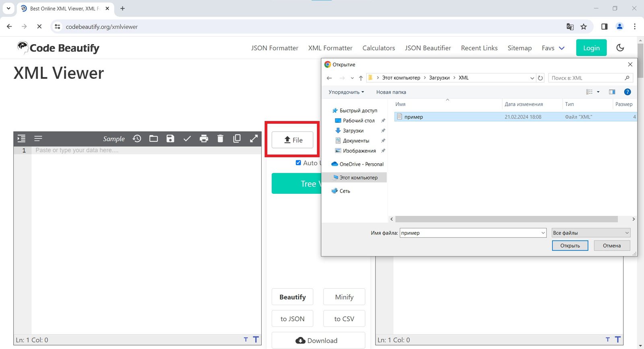Screen dimensions: 644x349
Task: Click the Login button
Action: [x=591, y=48]
